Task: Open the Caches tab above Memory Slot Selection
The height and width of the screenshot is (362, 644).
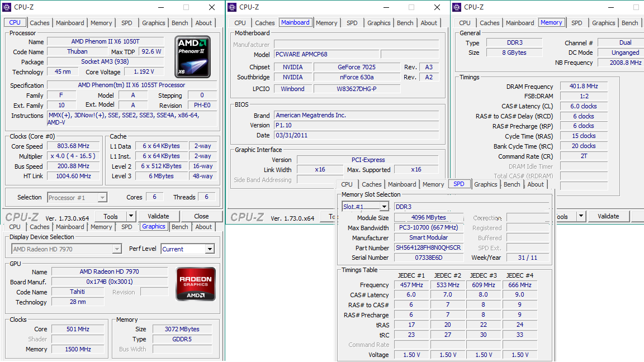Action: (x=372, y=184)
